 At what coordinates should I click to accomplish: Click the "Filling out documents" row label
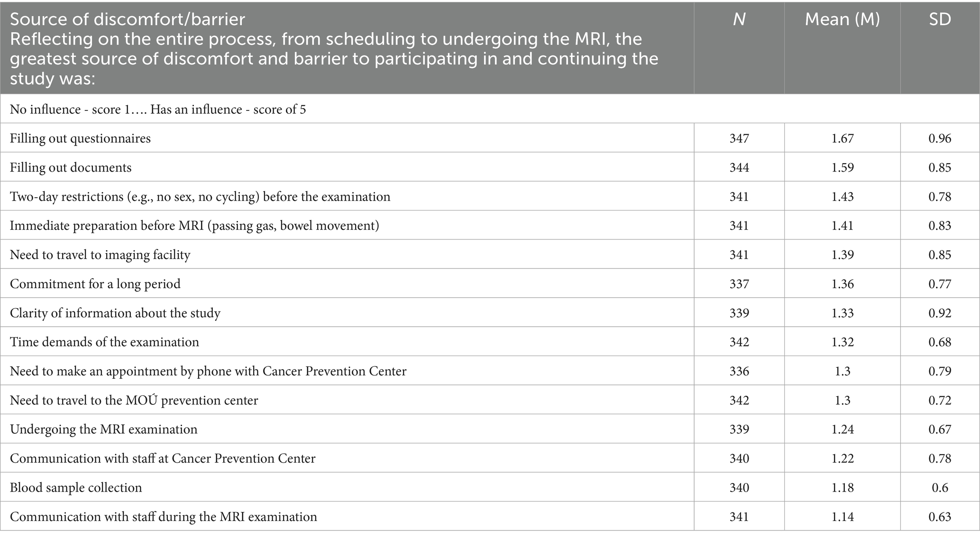71,167
